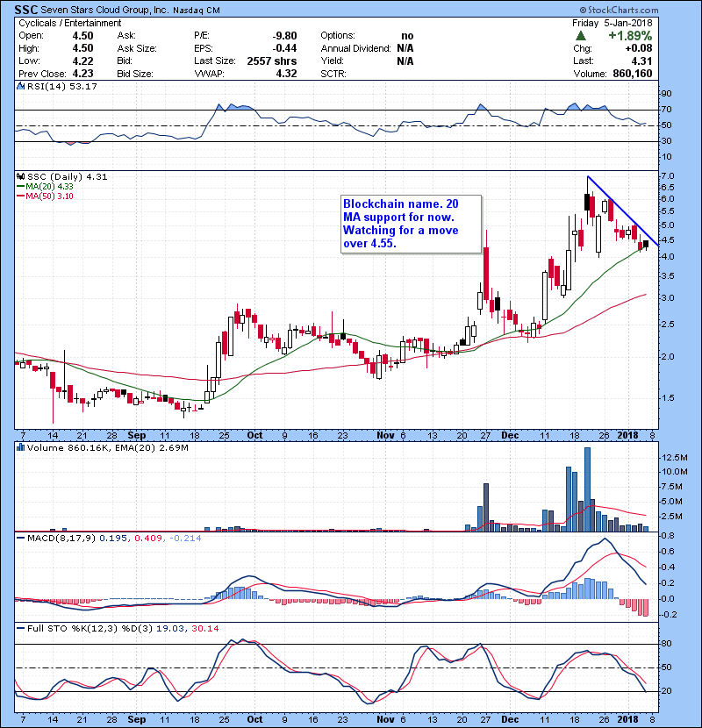Click the candlestick icon beside SSC (Daily)
This screenshot has height=728, width=702.
(20, 176)
